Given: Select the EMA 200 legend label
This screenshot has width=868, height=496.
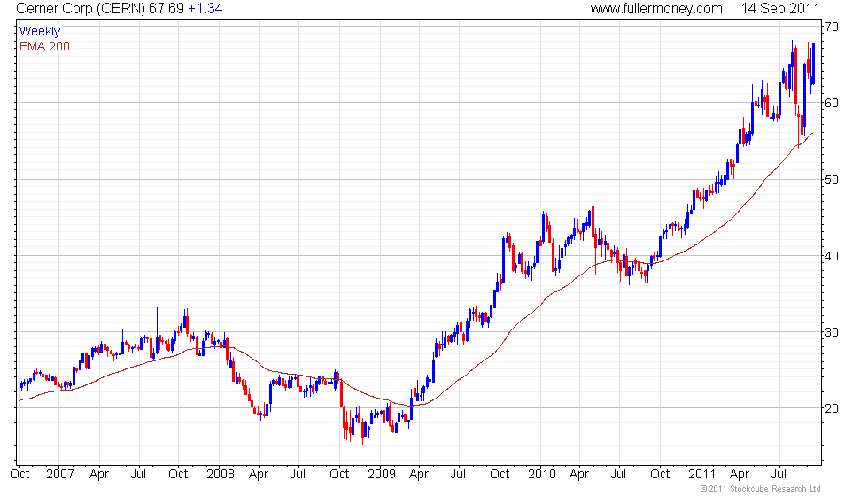Looking at the screenshot, I should (44, 46).
